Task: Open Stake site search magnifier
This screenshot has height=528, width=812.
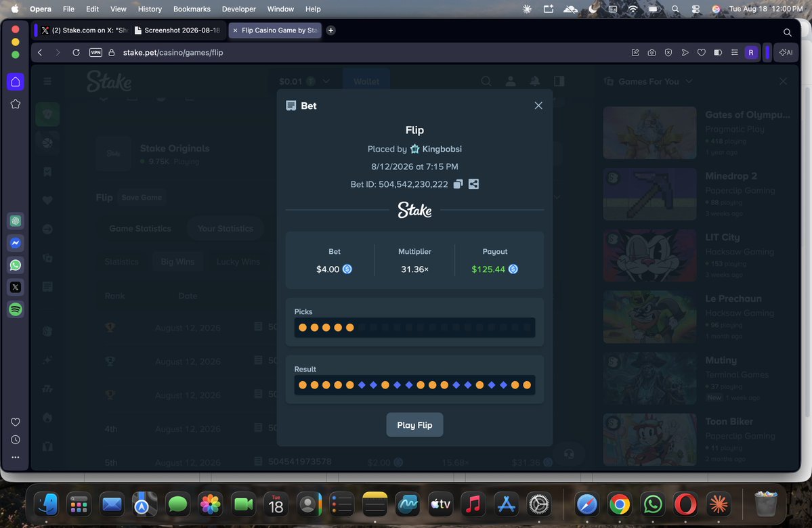Action: click(486, 81)
